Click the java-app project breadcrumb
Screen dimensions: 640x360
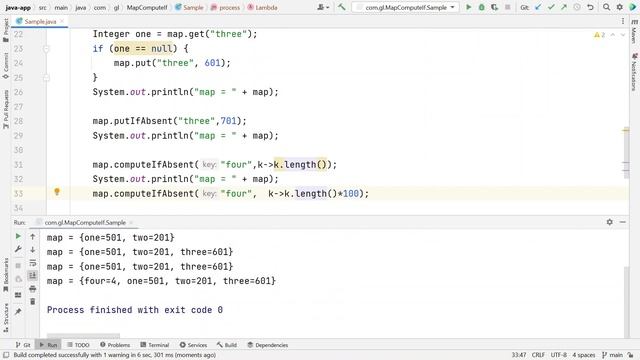(x=18, y=7)
